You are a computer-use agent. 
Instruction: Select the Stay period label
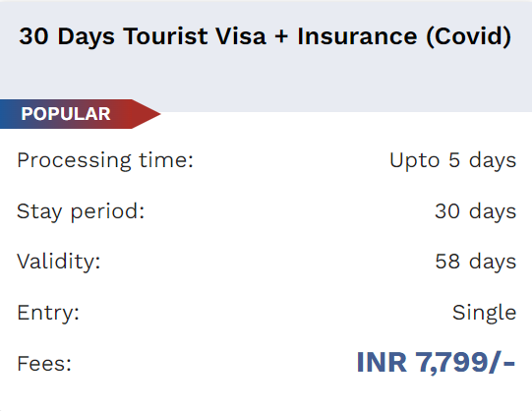(x=81, y=211)
